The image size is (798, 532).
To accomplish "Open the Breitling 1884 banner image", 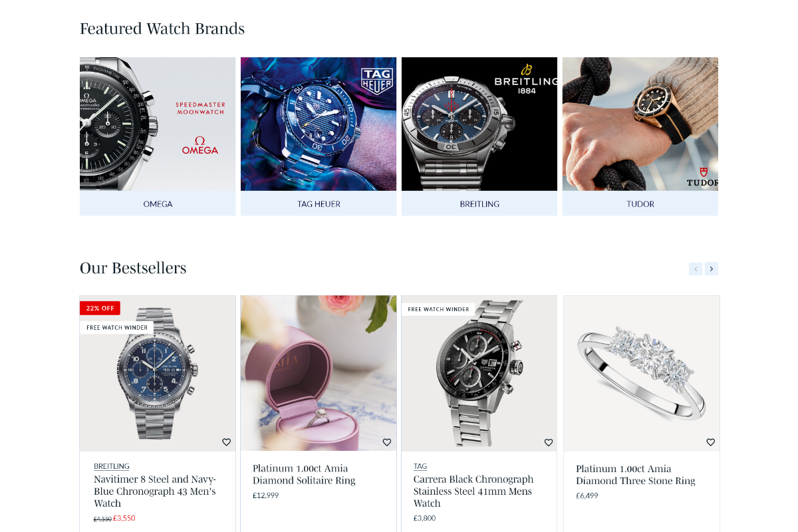I will (x=479, y=124).
